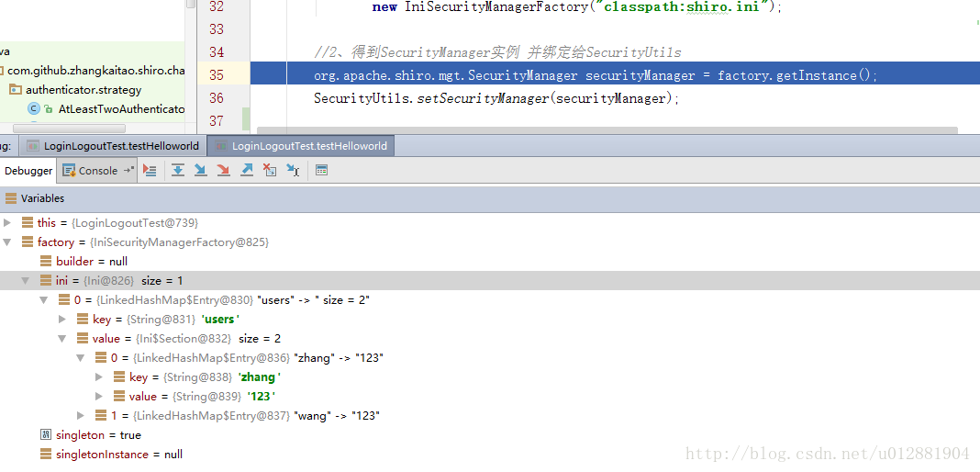Click the Step Over debugger icon

click(178, 170)
